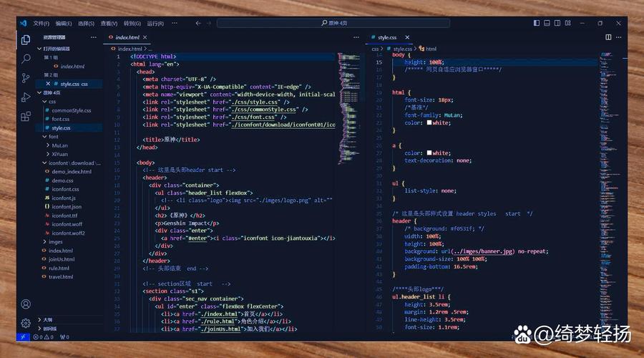Click the Accounts icon in activity bar

26,304
